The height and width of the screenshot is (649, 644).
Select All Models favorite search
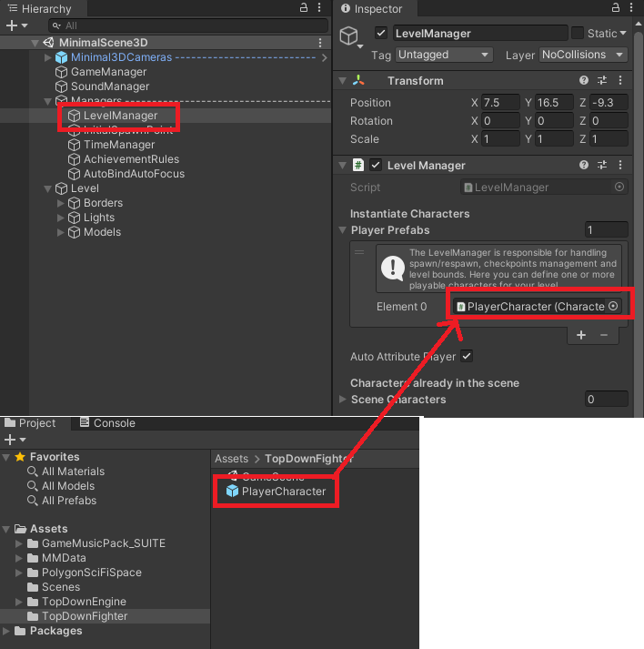[61, 486]
